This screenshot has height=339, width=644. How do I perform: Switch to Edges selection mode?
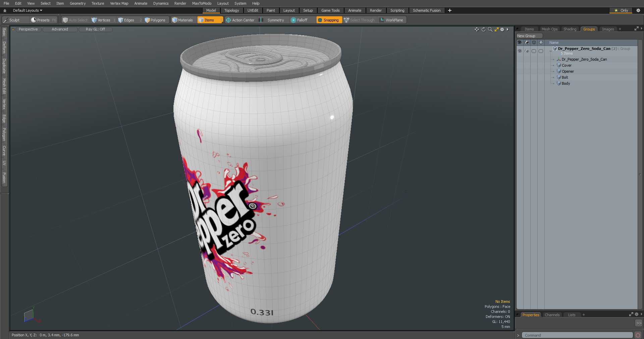click(129, 20)
